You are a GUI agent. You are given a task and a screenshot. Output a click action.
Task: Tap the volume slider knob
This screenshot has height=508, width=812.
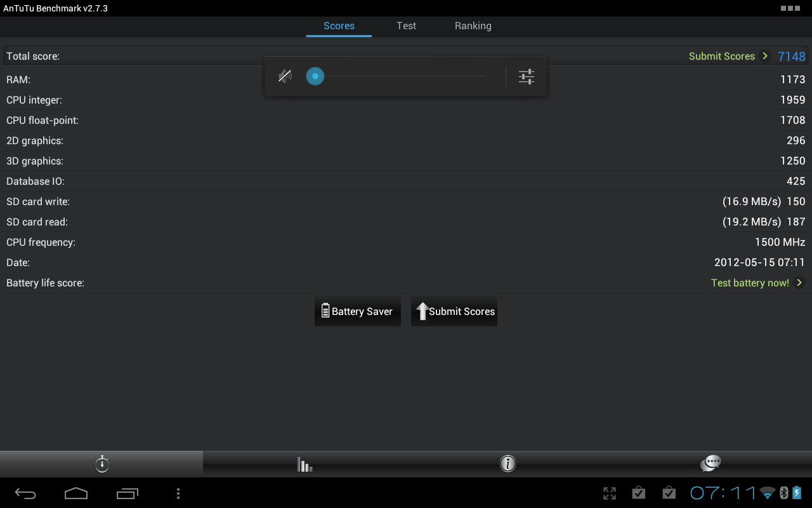tap(315, 77)
